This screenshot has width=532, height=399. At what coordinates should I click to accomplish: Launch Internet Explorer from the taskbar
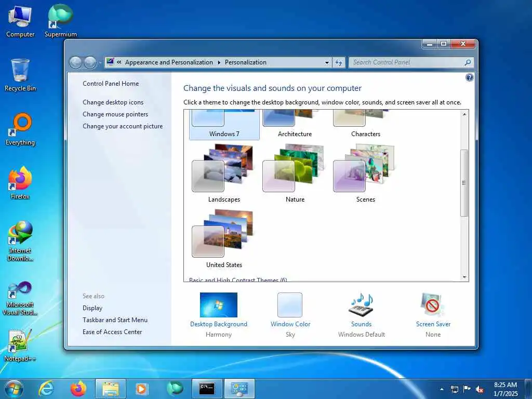pos(46,389)
